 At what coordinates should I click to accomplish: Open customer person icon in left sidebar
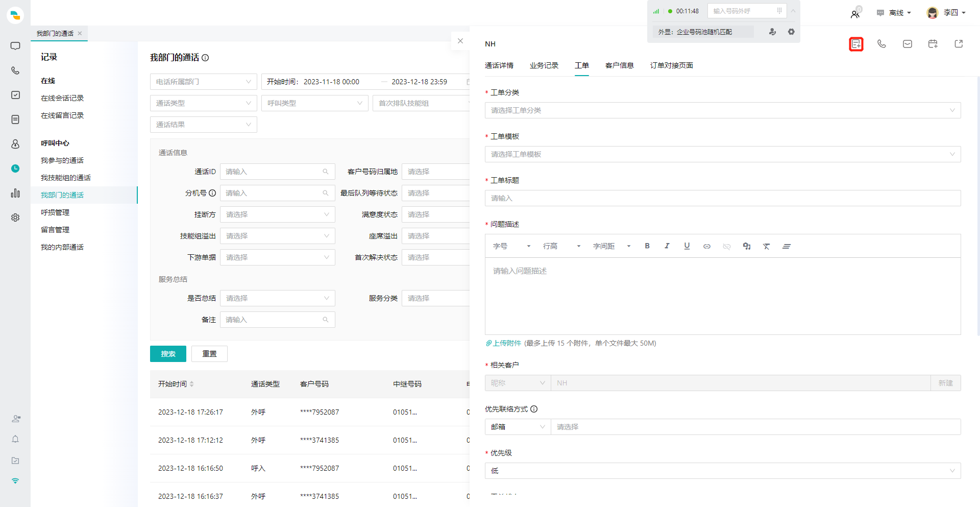pos(15,144)
